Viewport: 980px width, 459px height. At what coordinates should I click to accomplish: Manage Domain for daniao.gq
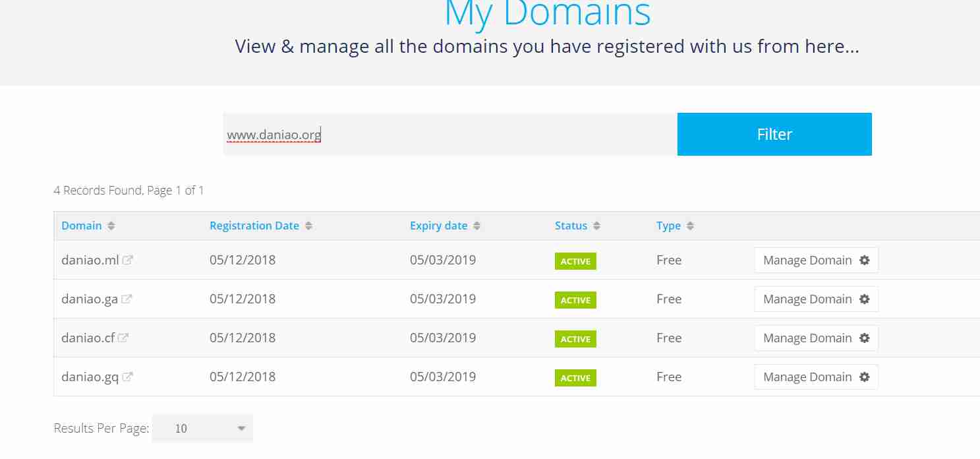tap(816, 377)
